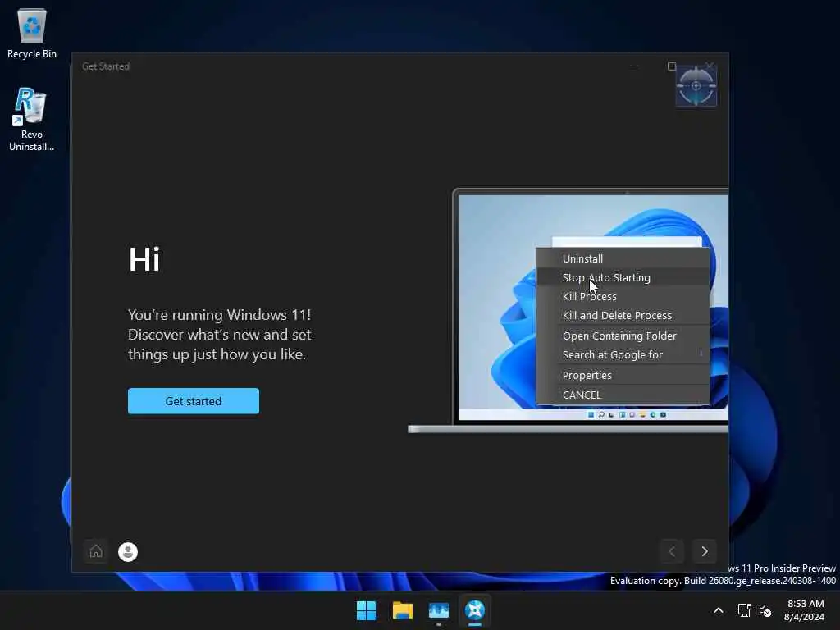Click the Get Started window title
Viewport: 840px width, 630px height.
point(106,66)
